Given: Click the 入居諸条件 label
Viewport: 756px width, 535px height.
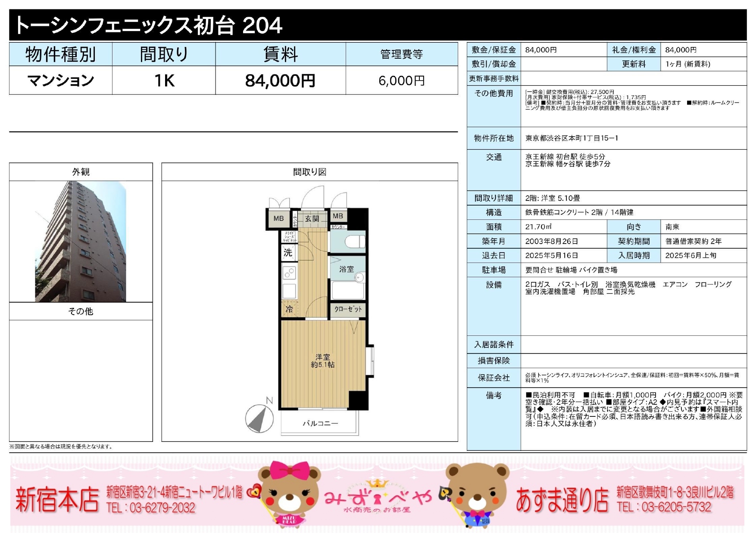Looking at the screenshot, I should pyautogui.click(x=494, y=344).
